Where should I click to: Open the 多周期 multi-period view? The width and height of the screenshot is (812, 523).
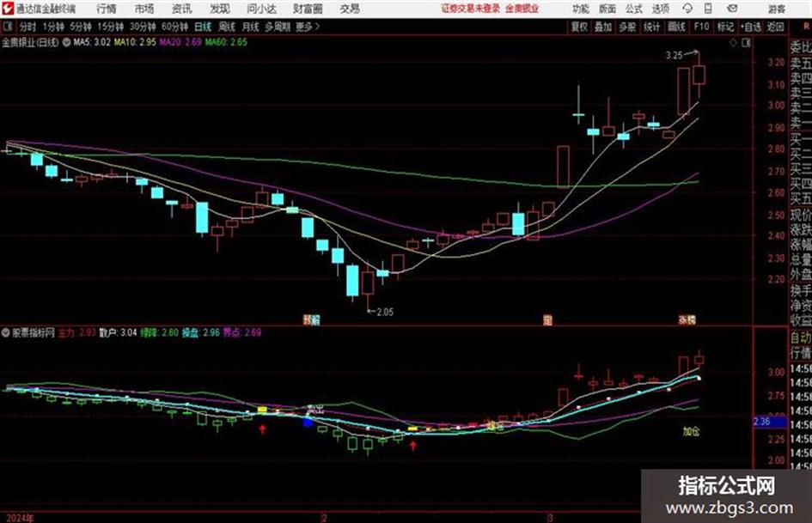(278, 27)
